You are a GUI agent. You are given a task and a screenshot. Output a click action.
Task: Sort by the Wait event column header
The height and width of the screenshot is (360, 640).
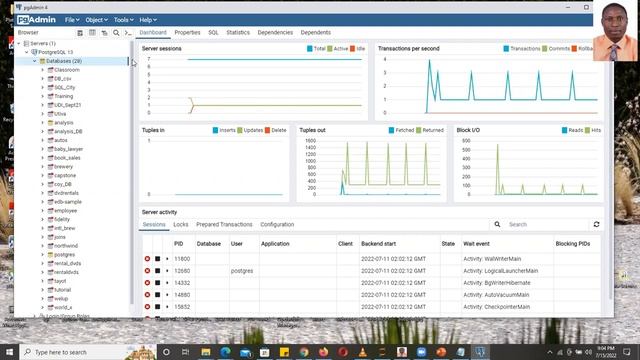tap(476, 244)
